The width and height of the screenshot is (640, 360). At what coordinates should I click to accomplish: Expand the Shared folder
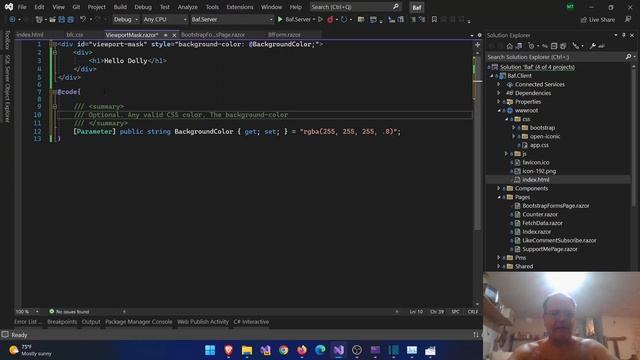[499, 267]
